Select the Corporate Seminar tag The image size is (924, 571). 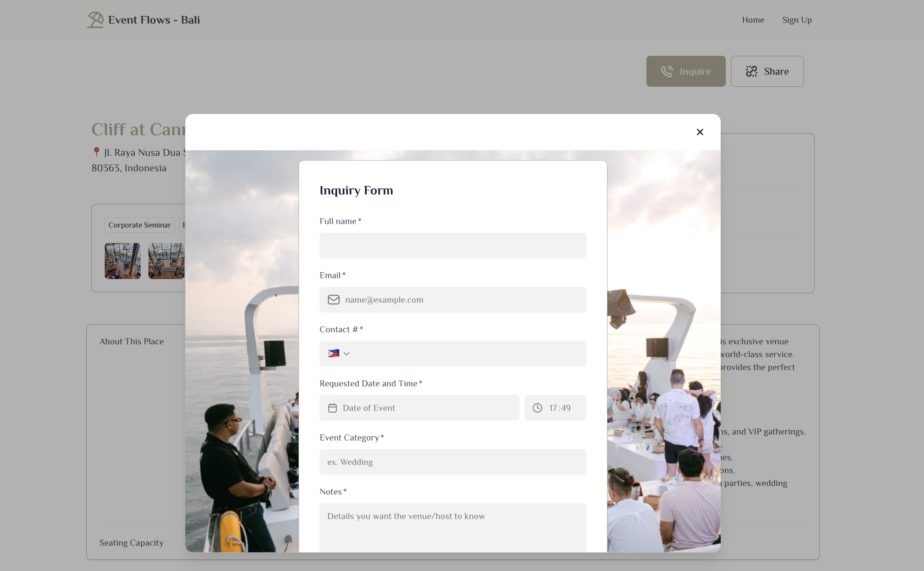tap(139, 225)
